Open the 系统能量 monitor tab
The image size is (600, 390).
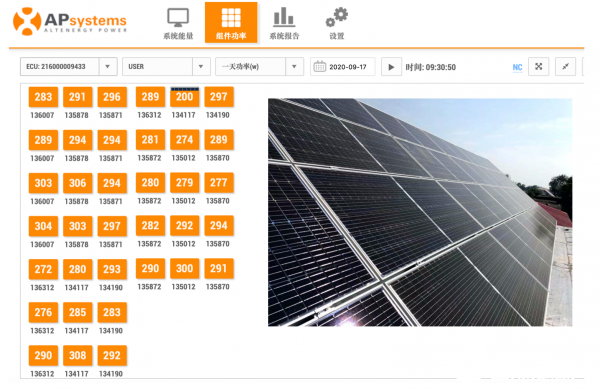[178, 23]
